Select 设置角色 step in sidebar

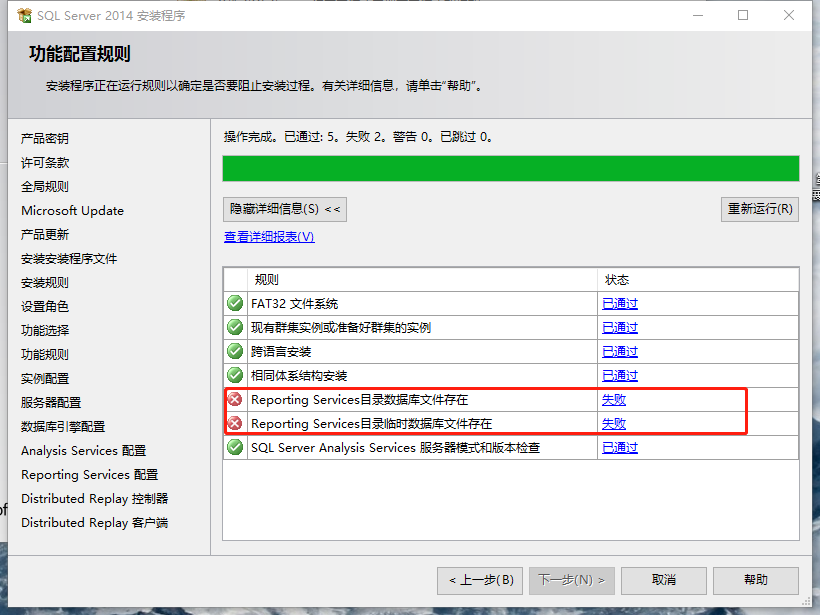45,306
